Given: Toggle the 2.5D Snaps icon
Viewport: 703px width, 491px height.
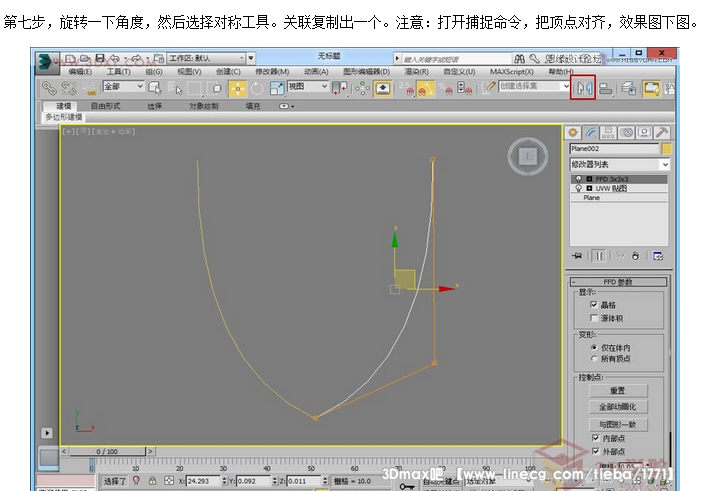Looking at the screenshot, I should tap(407, 88).
